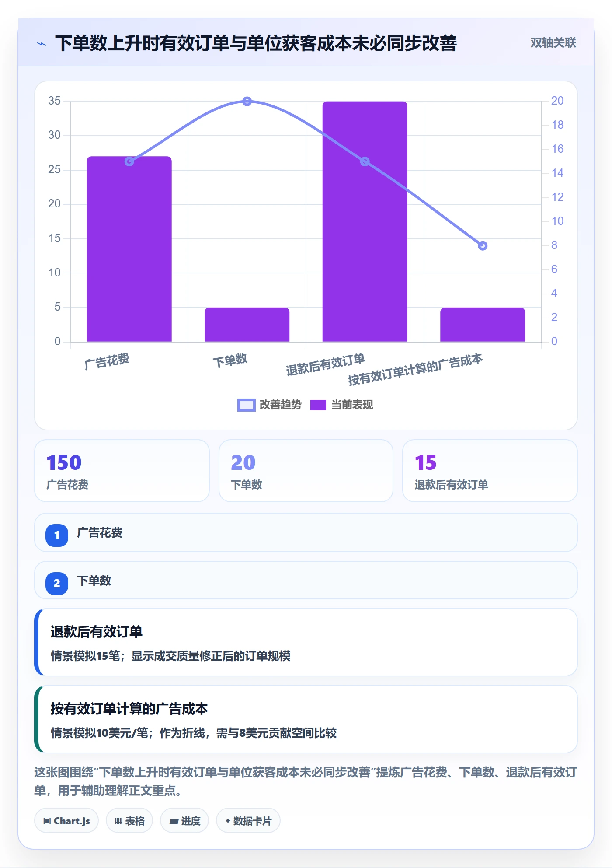Viewport: 612px width, 868px height.
Task: Click the number 2 badge for 下单数
Action: [x=57, y=583]
